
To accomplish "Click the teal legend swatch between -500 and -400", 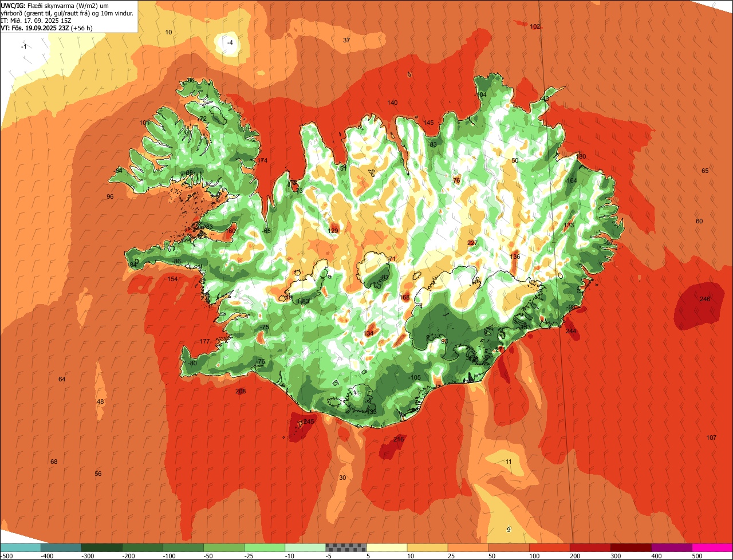I will (x=20, y=547).
